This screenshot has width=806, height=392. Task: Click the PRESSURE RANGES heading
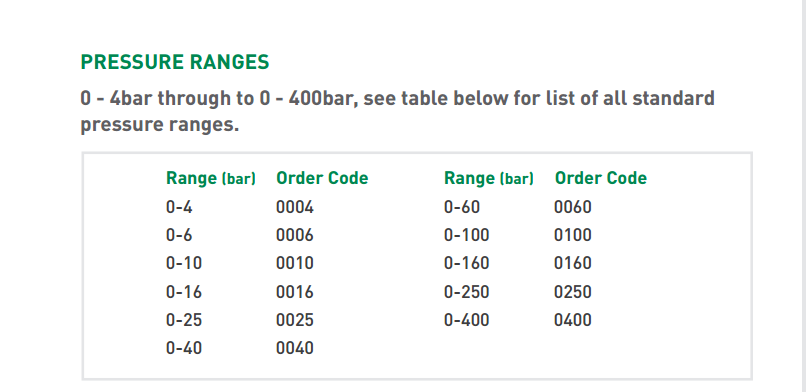coord(175,62)
